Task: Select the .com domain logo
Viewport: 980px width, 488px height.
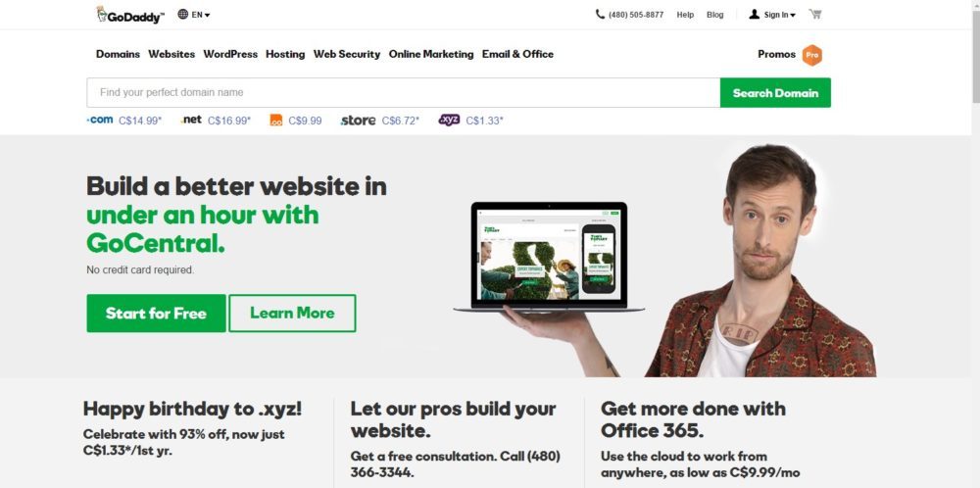Action: 100,120
